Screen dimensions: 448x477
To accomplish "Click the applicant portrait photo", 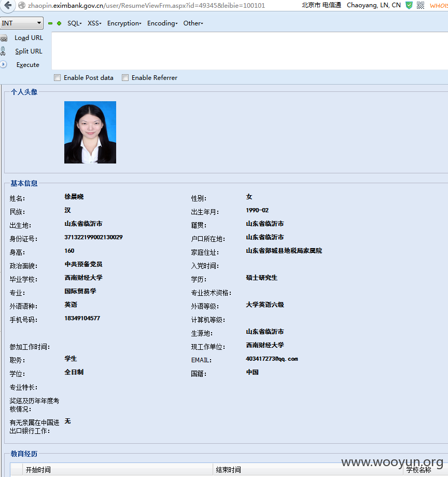I will pyautogui.click(x=90, y=132).
